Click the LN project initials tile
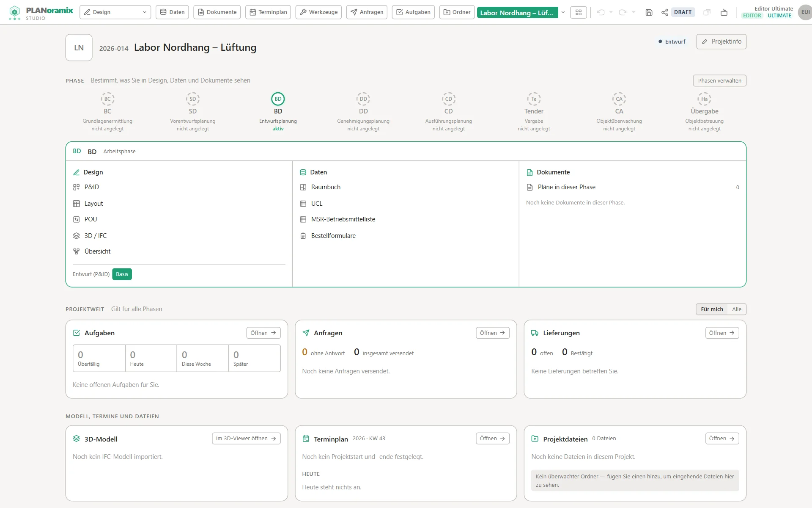The width and height of the screenshot is (812, 508). pyautogui.click(x=79, y=47)
